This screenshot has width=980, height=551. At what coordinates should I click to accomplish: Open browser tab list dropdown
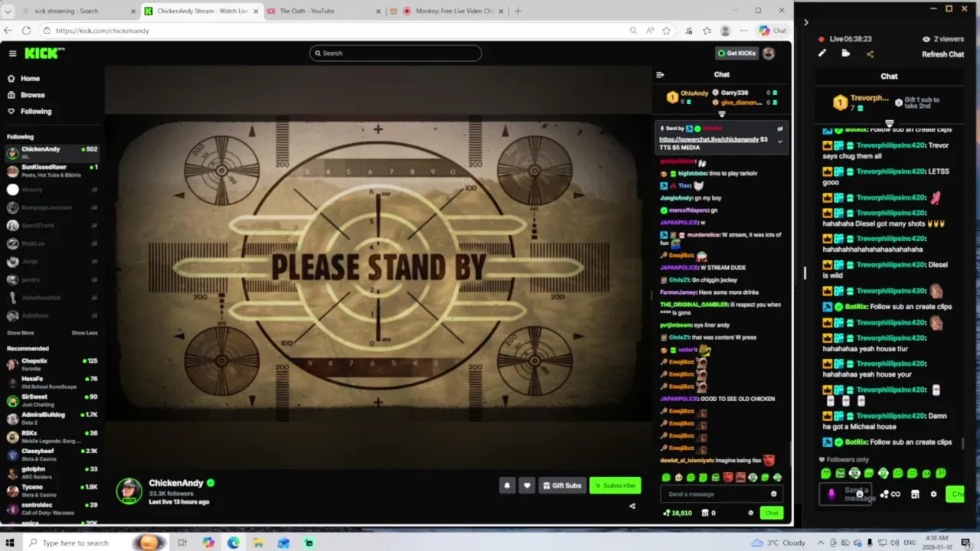tap(8, 11)
